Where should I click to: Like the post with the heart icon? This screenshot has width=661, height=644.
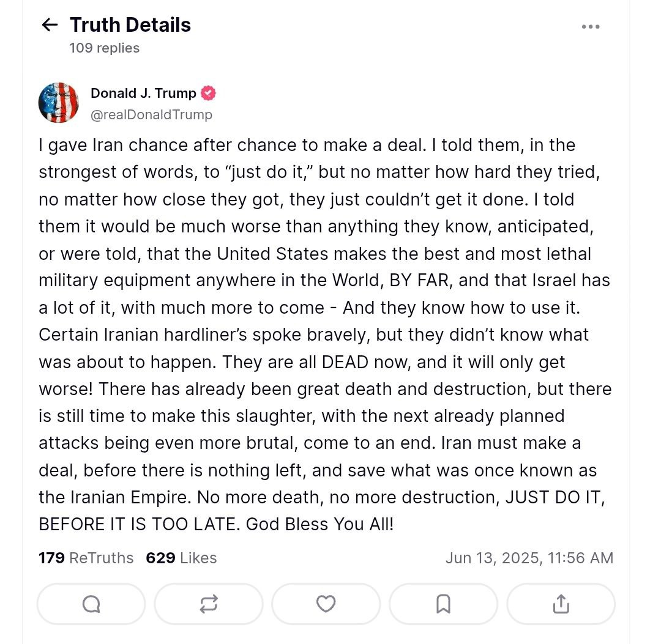pos(326,604)
